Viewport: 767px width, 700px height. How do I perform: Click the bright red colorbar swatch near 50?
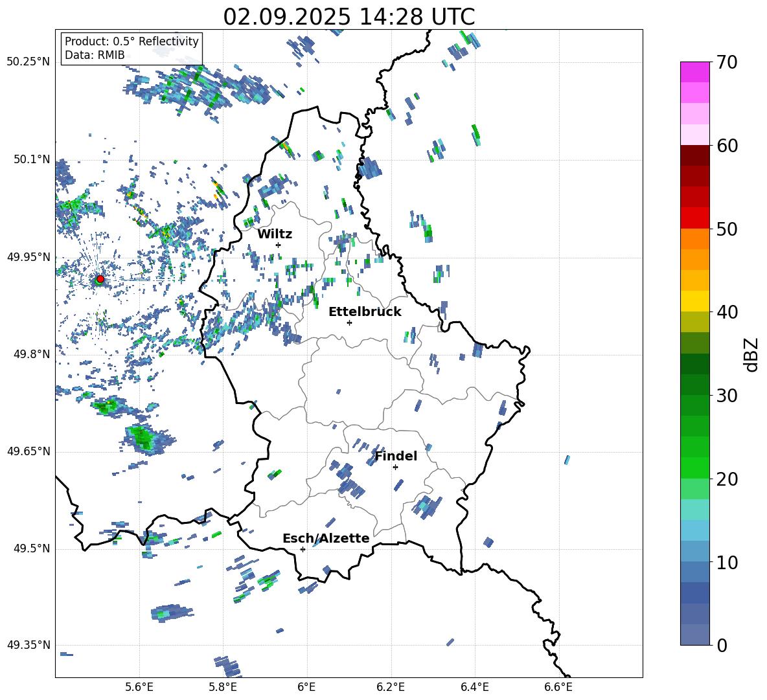[694, 218]
